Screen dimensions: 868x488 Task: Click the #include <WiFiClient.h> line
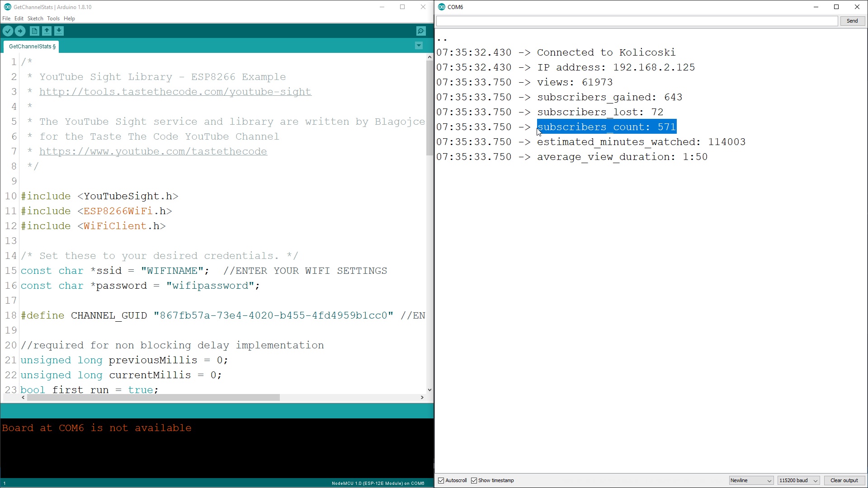[x=93, y=226]
